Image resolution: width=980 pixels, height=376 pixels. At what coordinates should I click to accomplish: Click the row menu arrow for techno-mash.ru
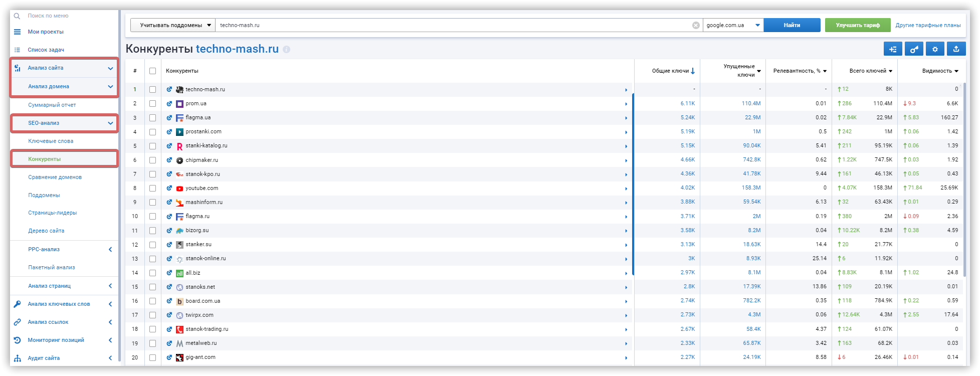point(626,90)
